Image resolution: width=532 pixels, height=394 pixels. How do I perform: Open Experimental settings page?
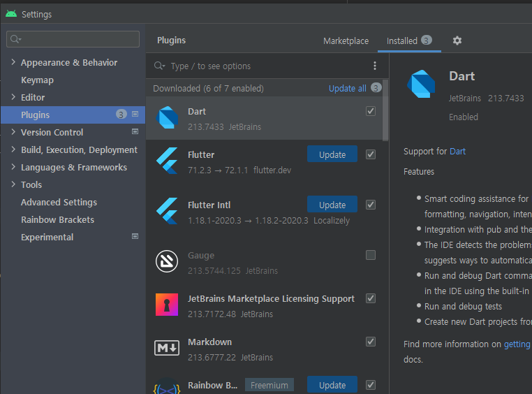47,238
